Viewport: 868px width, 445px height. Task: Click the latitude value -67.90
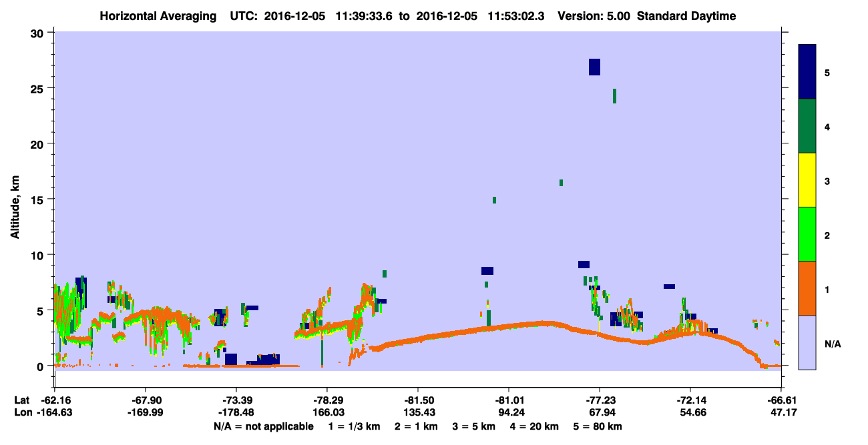pos(145,400)
